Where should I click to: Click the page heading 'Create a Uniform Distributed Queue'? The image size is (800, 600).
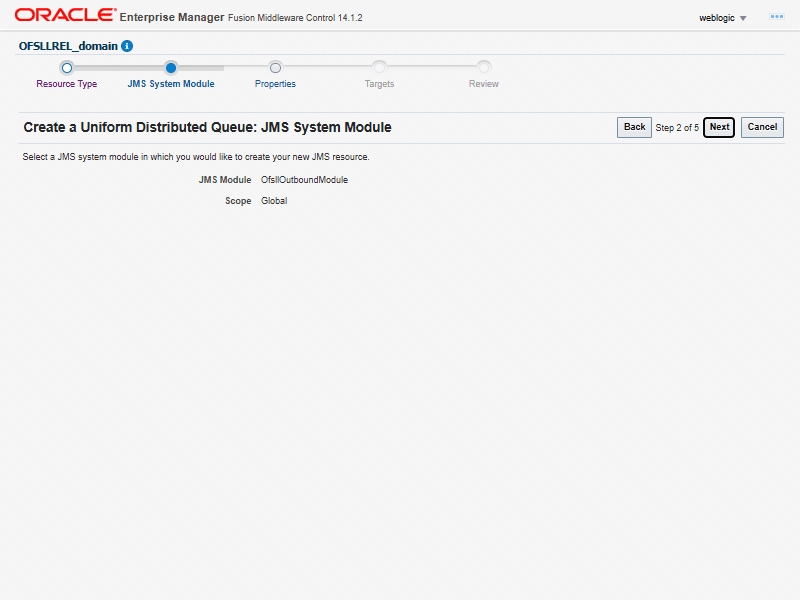click(x=207, y=127)
